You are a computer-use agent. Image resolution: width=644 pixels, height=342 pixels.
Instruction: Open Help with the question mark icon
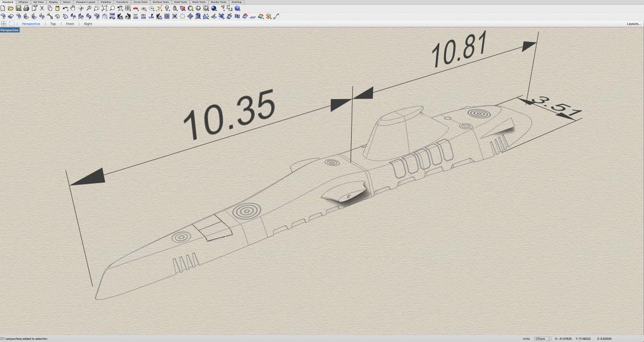pyautogui.click(x=237, y=9)
